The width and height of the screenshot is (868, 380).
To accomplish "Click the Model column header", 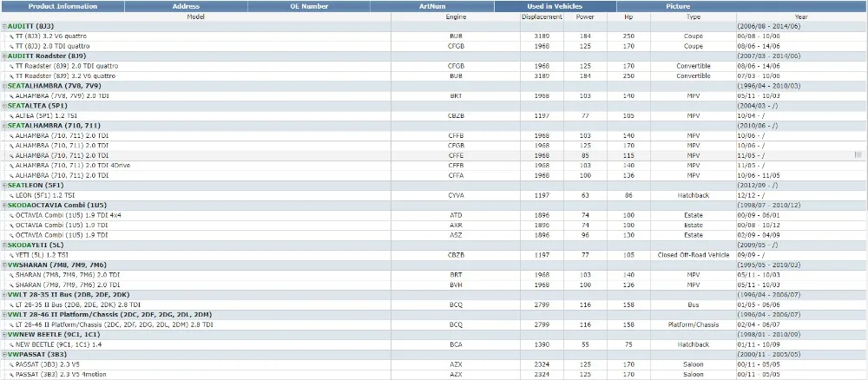I will coord(196,16).
